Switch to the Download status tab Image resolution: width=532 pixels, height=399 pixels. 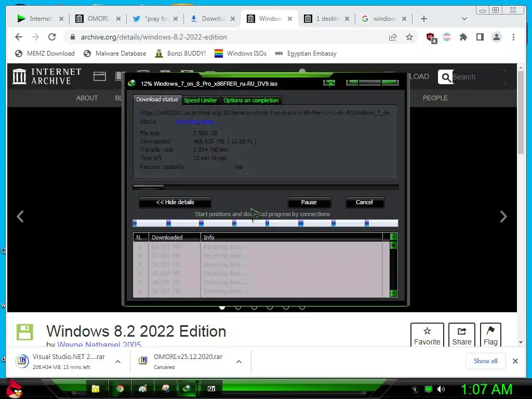[x=157, y=99]
